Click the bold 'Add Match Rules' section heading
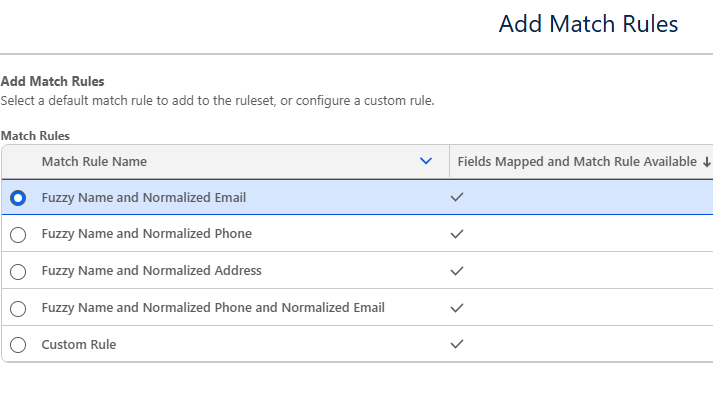This screenshot has width=713, height=399. point(52,81)
